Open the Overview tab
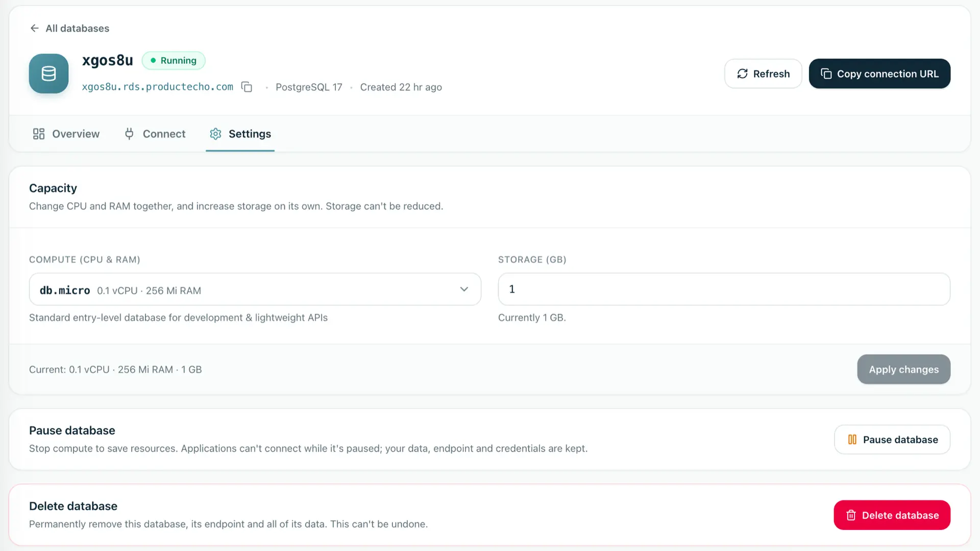The width and height of the screenshot is (980, 551). coord(66,134)
